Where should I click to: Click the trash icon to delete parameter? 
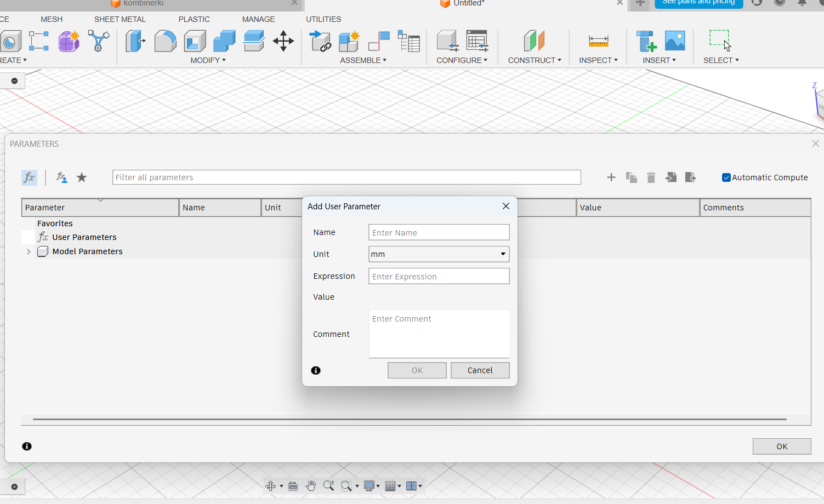(x=651, y=177)
